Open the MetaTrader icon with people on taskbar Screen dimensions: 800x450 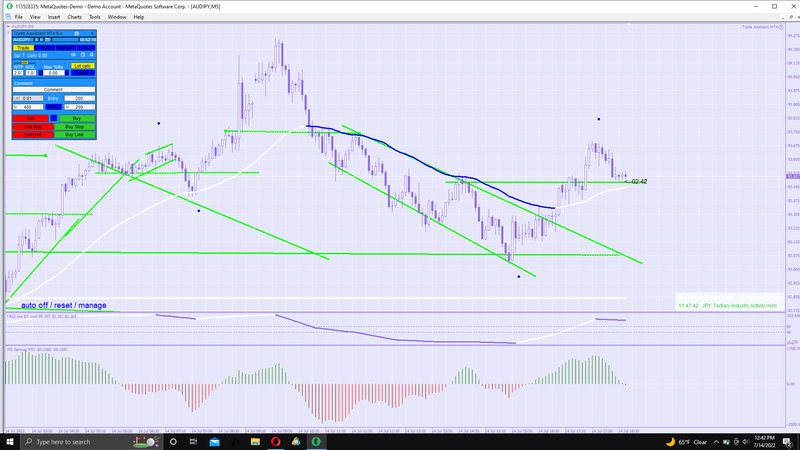(296, 442)
